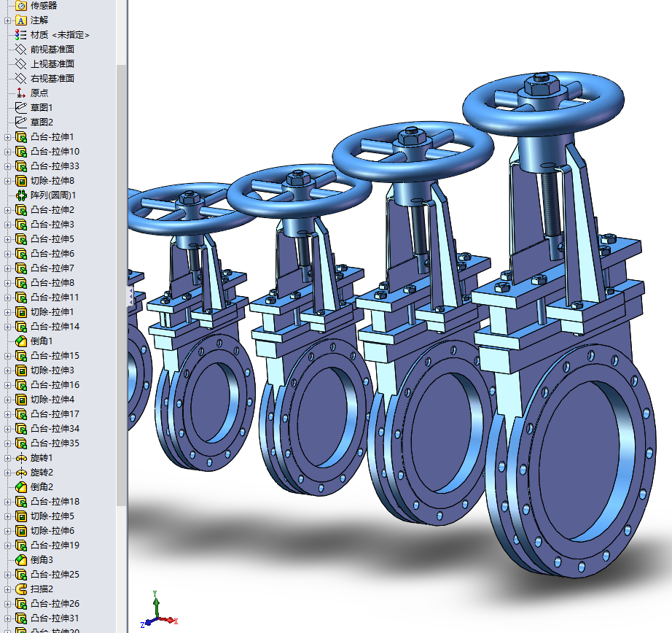This screenshot has width=672, height=633.
Task: Expand the 旋转2 feature node
Action: (7, 473)
